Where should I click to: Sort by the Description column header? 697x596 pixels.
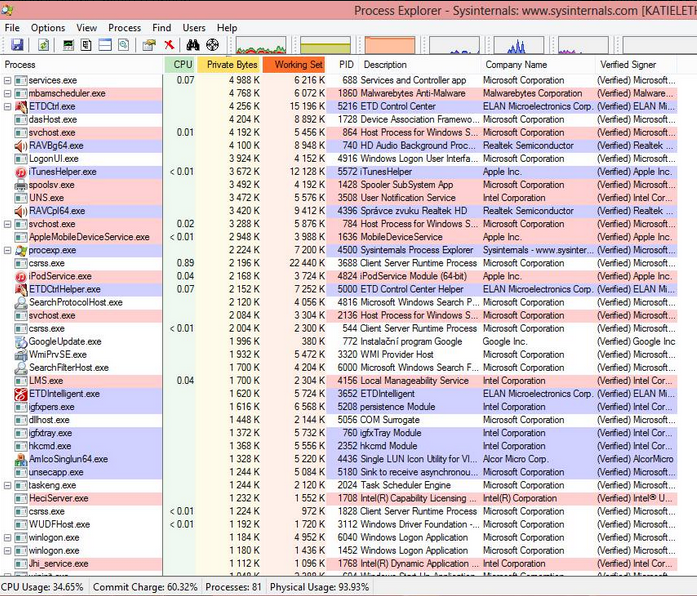click(x=420, y=64)
